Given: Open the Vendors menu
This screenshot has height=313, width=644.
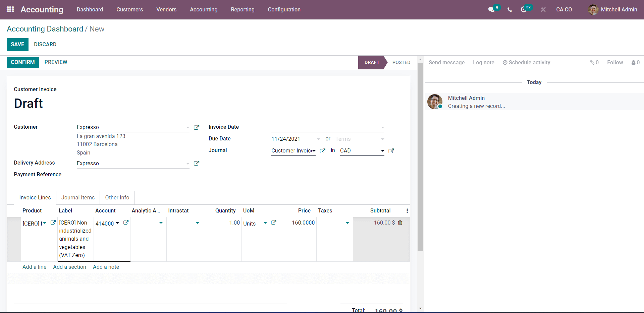Looking at the screenshot, I should (166, 9).
